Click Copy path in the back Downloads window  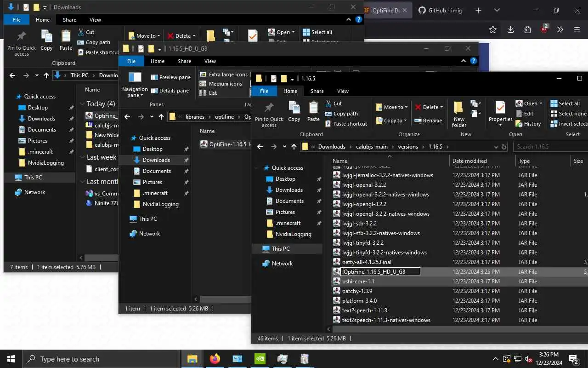[x=93, y=42]
